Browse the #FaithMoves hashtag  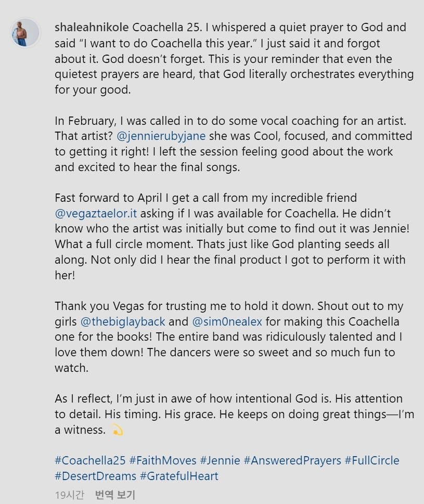163,461
